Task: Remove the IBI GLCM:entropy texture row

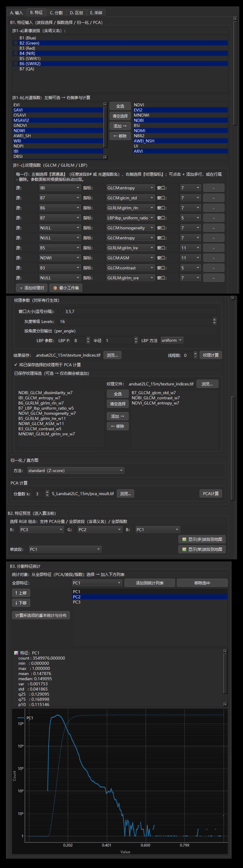Action: (213, 188)
